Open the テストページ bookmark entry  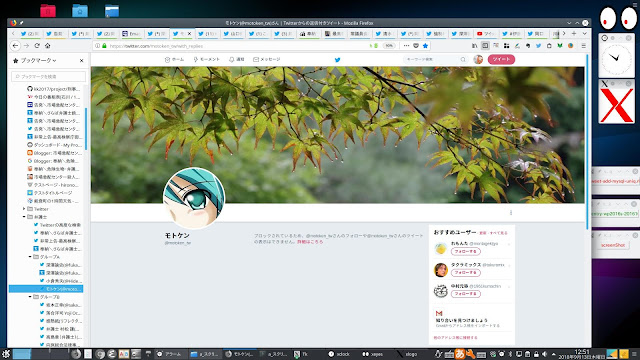54,185
